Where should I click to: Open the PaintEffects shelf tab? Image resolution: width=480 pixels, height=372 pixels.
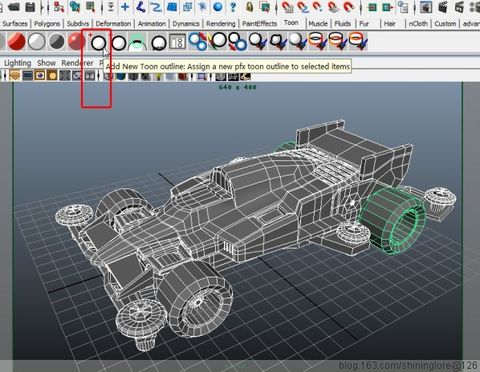259,24
